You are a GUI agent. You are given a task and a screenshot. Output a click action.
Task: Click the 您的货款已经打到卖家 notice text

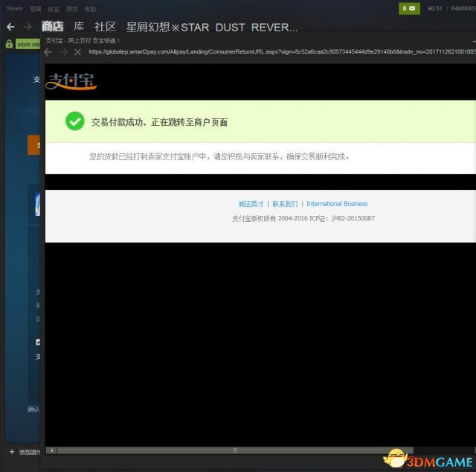pos(219,156)
